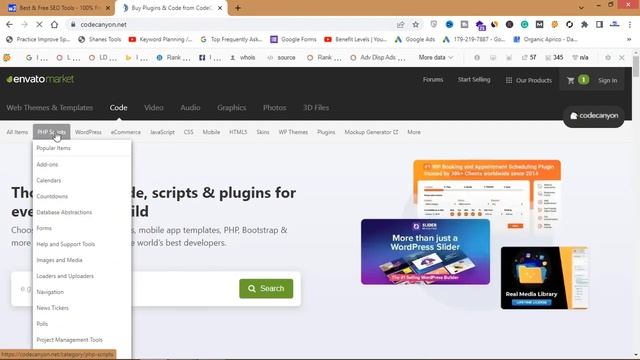The image size is (640, 360).
Task: Open the Photos section
Action: tap(274, 108)
